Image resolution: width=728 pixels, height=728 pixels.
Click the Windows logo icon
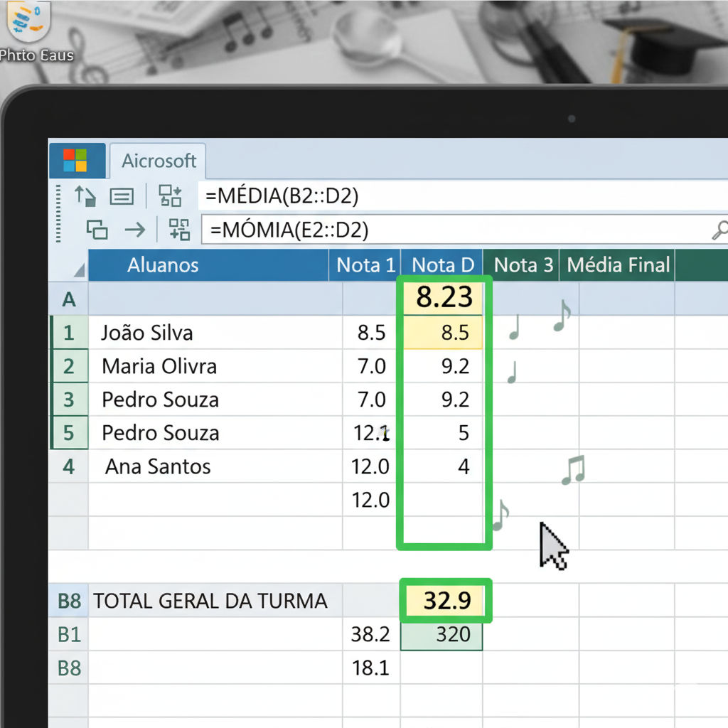tap(75, 160)
